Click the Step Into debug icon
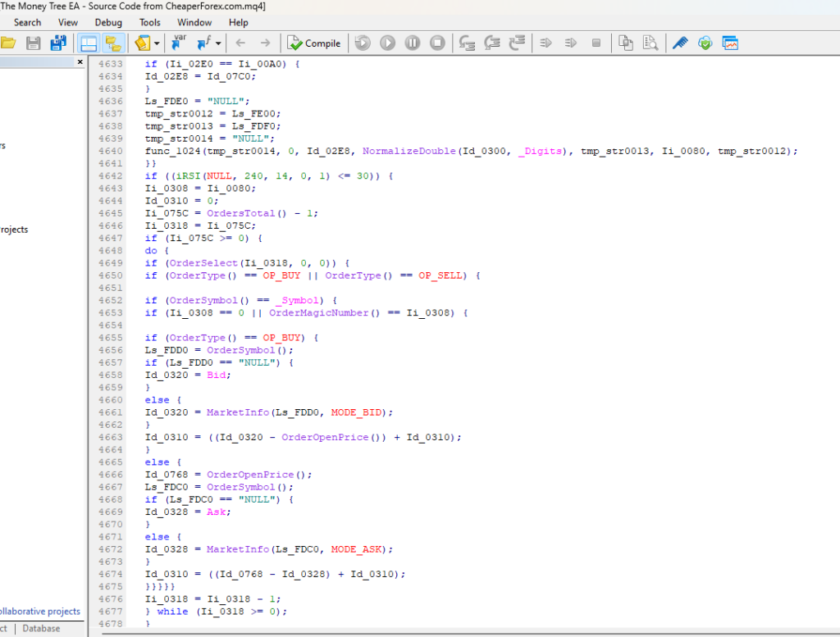This screenshot has width=840, height=637. coord(468,43)
